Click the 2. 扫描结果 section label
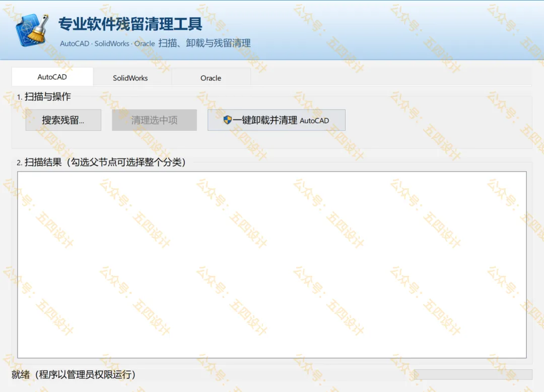Image resolution: width=544 pixels, height=392 pixels. 101,162
